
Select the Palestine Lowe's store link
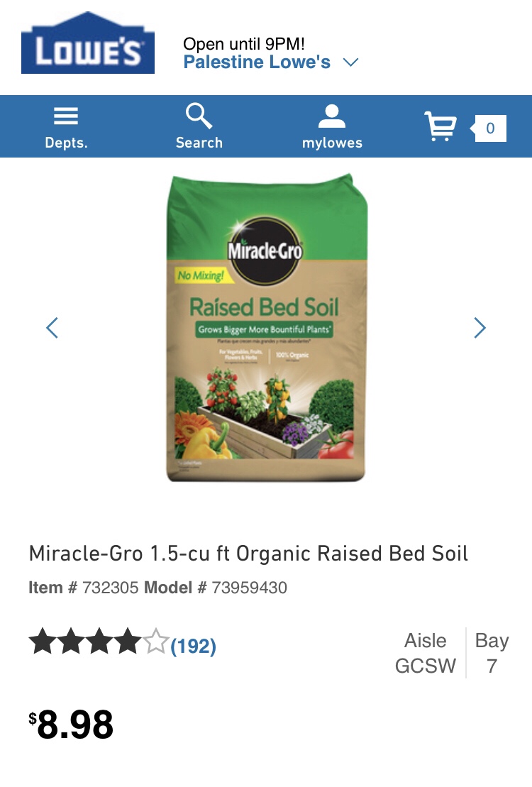pyautogui.click(x=257, y=62)
